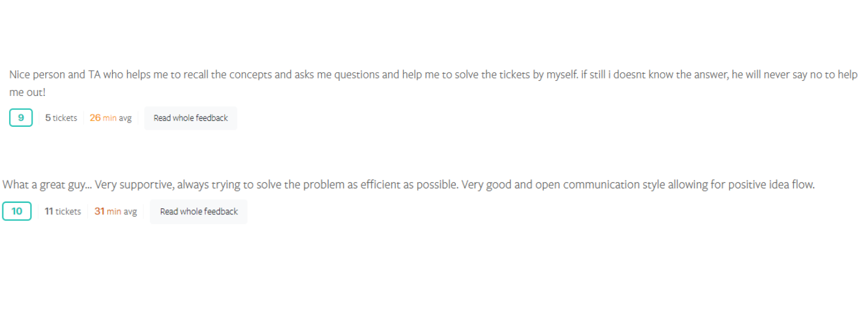Viewport: 868px width, 326px height.
Task: Open Read whole feedback for the 10-rated review
Action: pos(199,211)
